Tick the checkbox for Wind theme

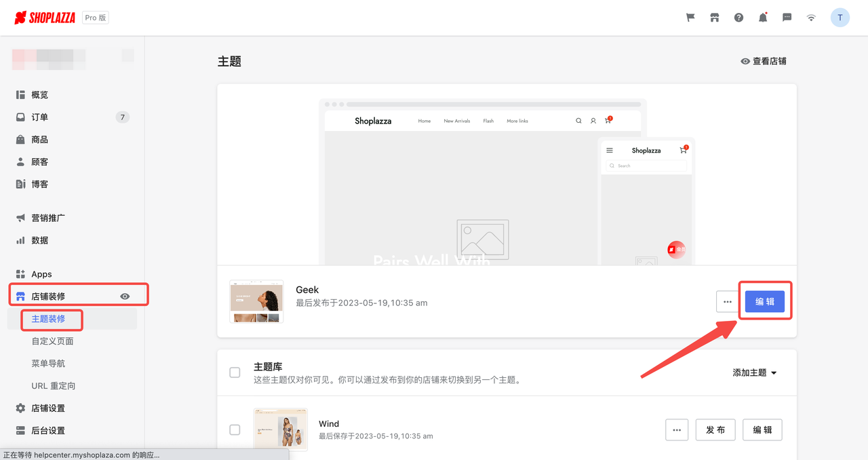click(235, 429)
